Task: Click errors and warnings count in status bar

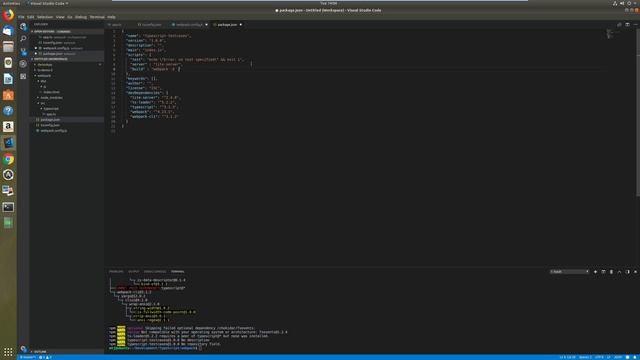Action: point(45,357)
